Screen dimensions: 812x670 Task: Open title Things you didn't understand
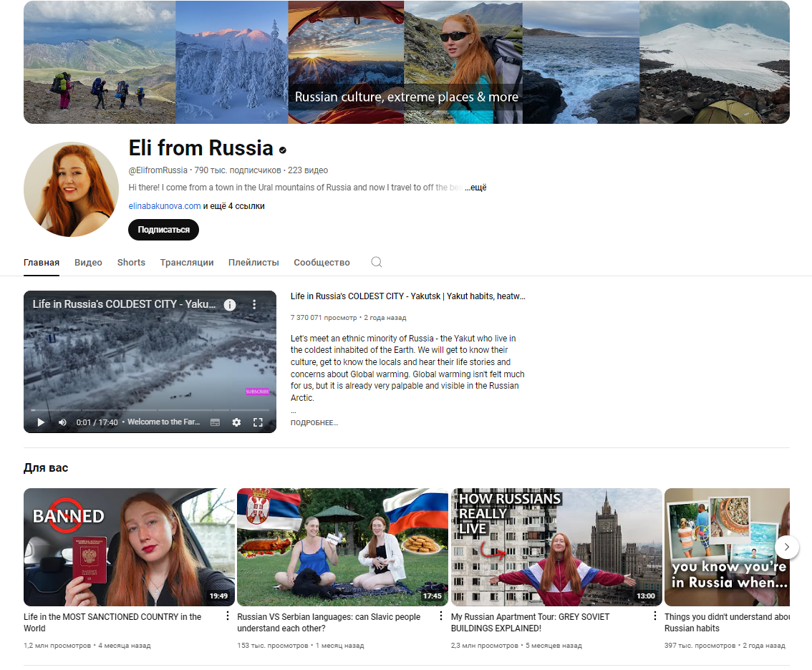pyautogui.click(x=727, y=622)
